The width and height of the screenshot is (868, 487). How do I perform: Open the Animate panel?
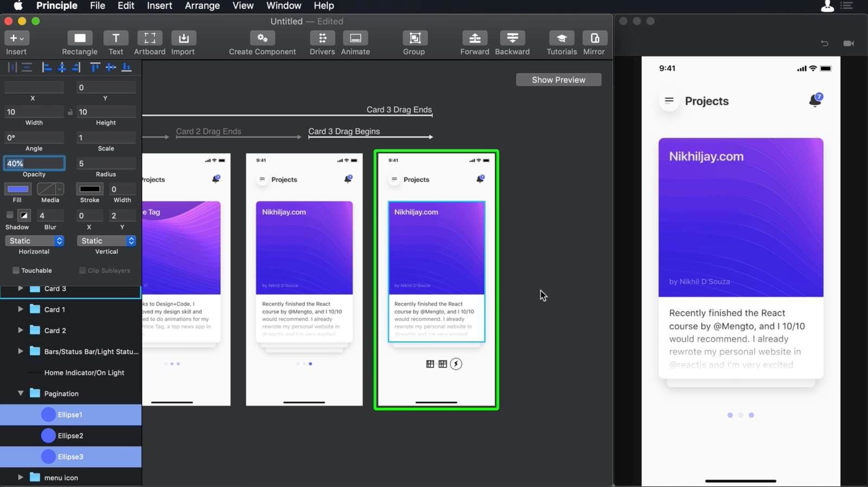[355, 43]
